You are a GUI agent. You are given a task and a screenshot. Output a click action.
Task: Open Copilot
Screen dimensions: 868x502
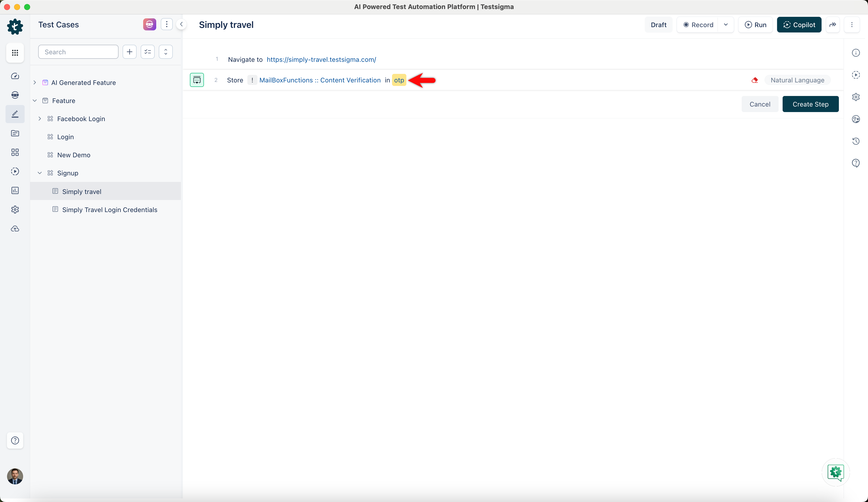click(799, 25)
